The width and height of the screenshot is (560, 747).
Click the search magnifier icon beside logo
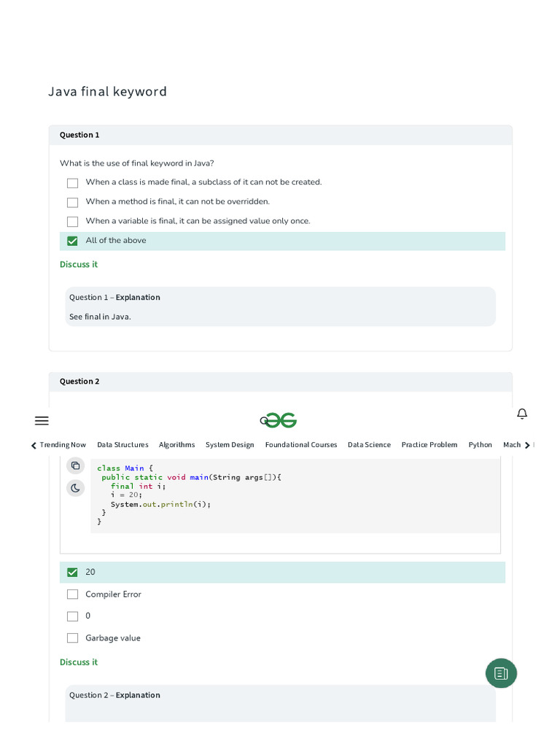(x=264, y=420)
